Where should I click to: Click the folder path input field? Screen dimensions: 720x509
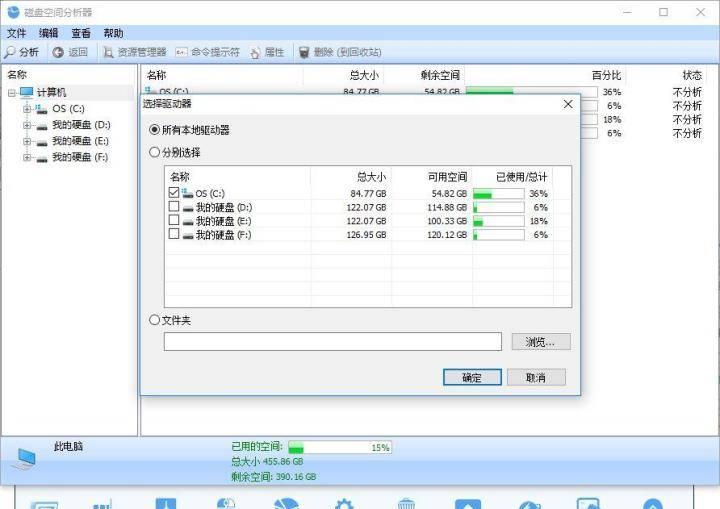coord(332,342)
